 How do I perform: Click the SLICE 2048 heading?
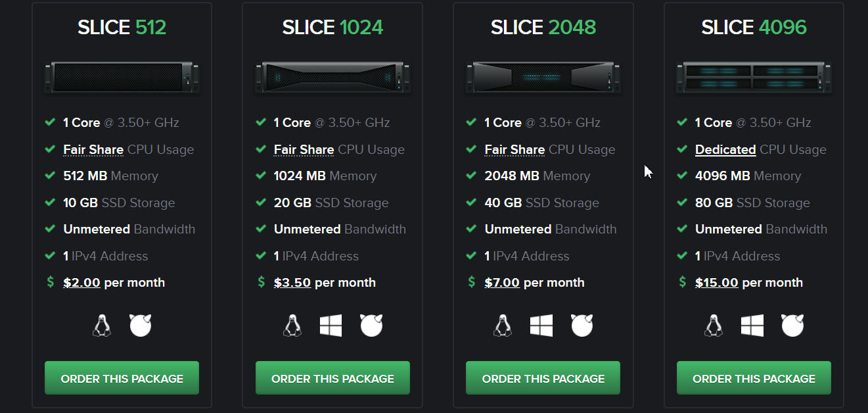543,28
